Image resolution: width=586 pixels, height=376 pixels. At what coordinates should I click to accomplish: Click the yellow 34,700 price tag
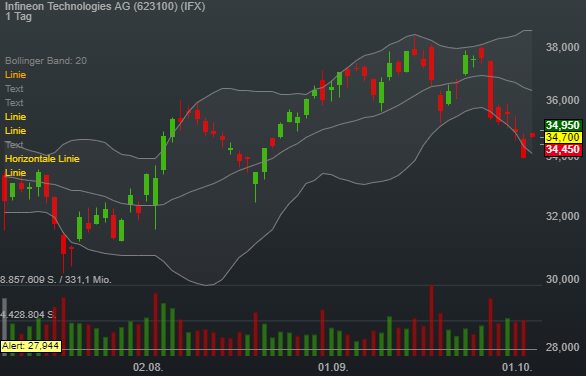563,137
